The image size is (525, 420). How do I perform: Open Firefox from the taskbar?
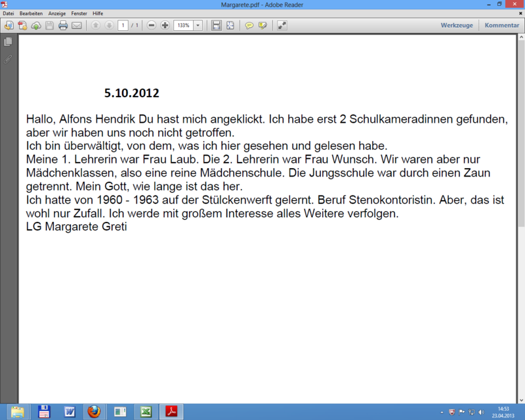(95, 412)
